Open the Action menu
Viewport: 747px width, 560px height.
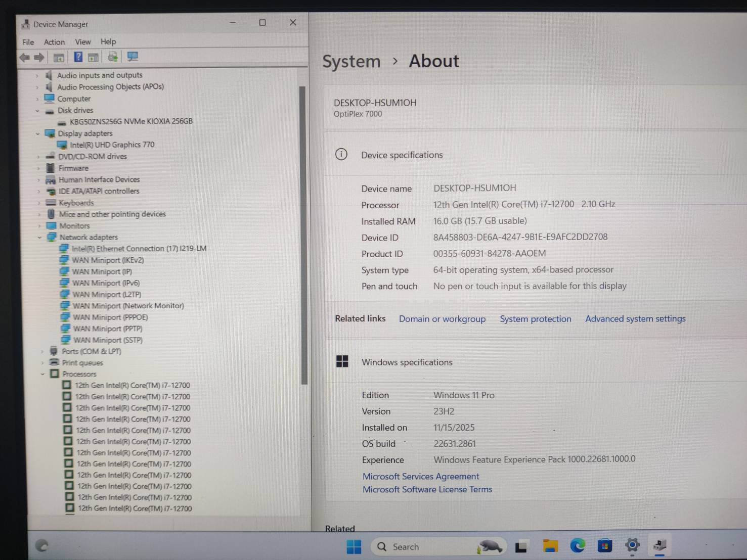click(x=54, y=42)
